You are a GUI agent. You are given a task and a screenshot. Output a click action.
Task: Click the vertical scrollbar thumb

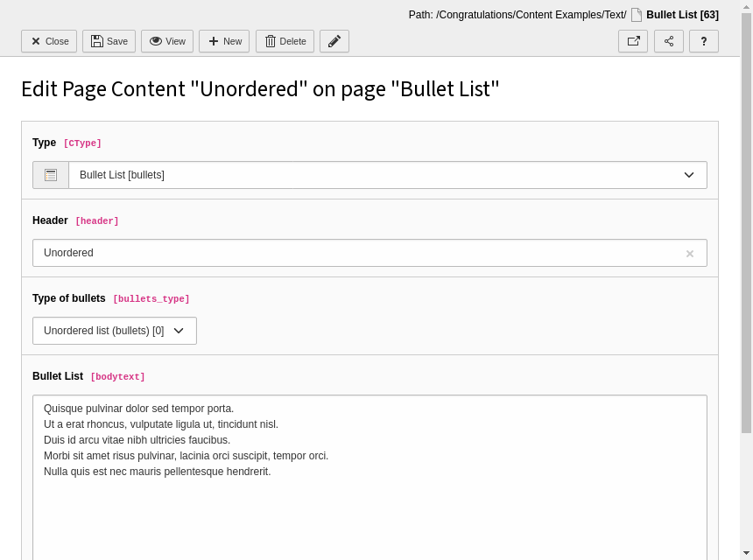pos(746,219)
